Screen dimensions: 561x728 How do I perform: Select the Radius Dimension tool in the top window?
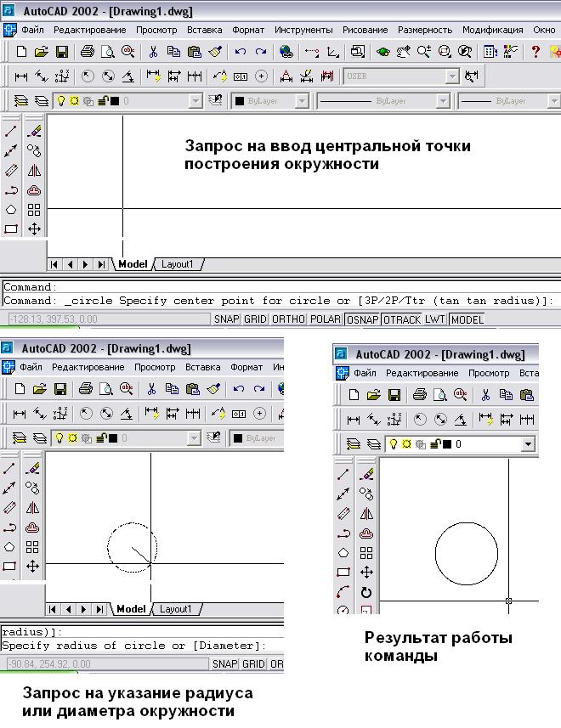[x=88, y=76]
